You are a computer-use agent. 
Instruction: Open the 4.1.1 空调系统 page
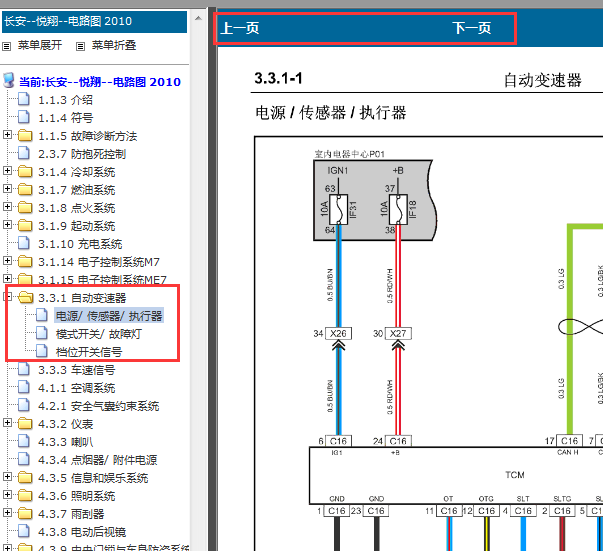(77, 388)
